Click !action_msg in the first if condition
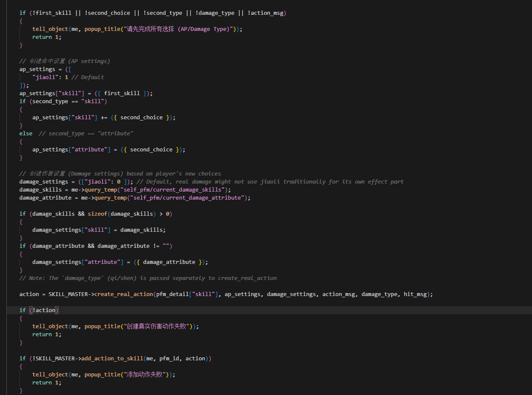Screen dimensions: 532x395 point(265,13)
